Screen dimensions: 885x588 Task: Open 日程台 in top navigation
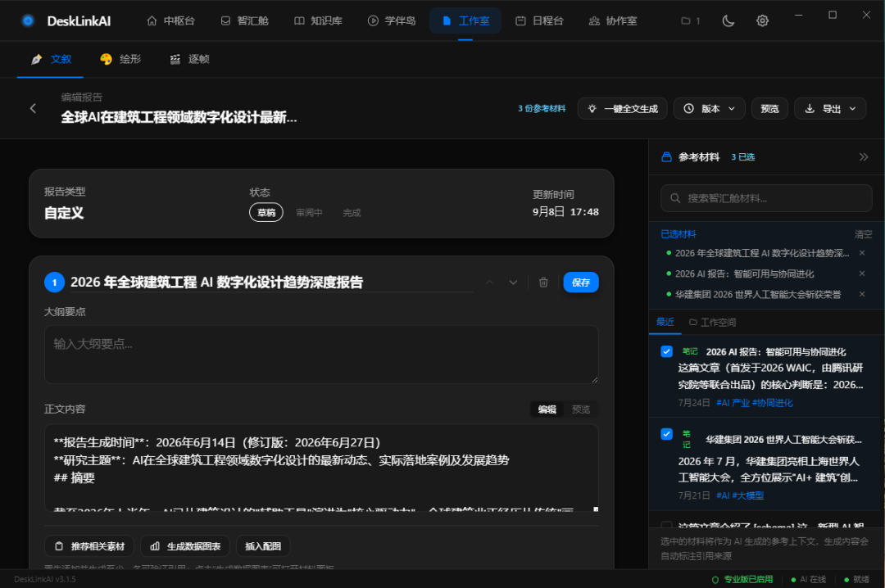click(x=539, y=20)
